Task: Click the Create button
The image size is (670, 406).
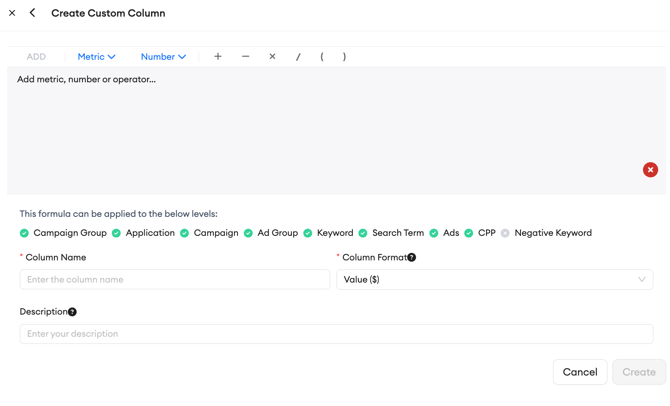Action: (638, 372)
